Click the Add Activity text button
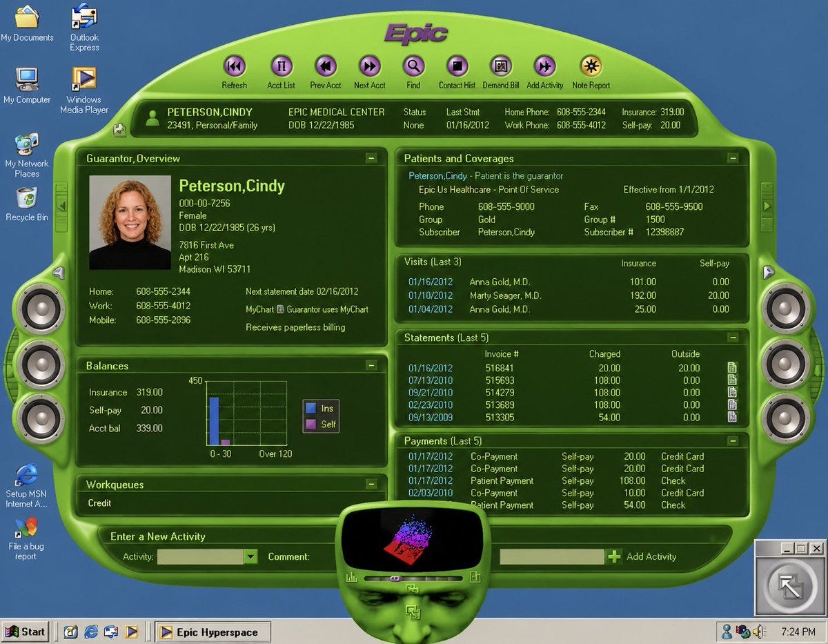 (x=651, y=556)
